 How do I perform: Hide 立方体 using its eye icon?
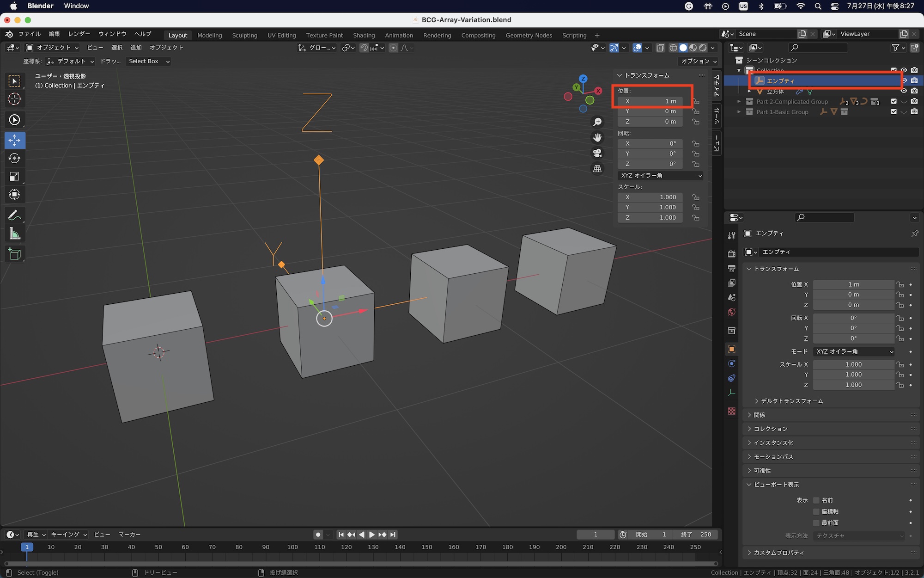pos(904,91)
